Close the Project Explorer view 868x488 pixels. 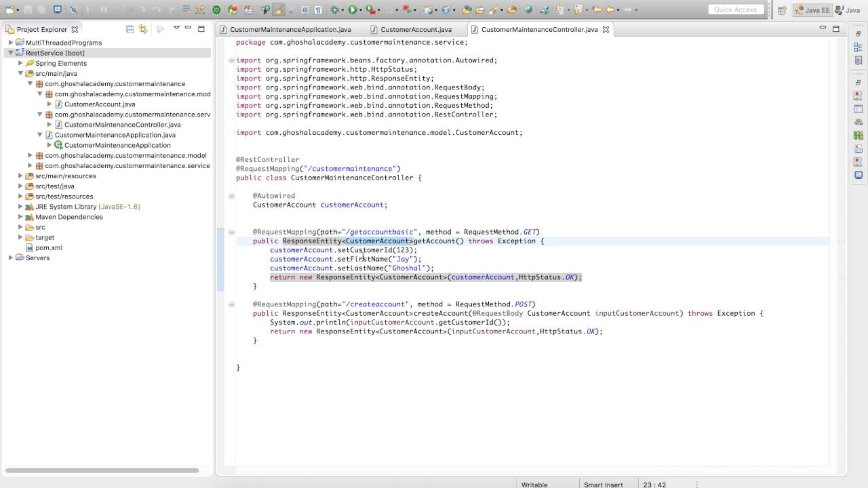(x=75, y=29)
